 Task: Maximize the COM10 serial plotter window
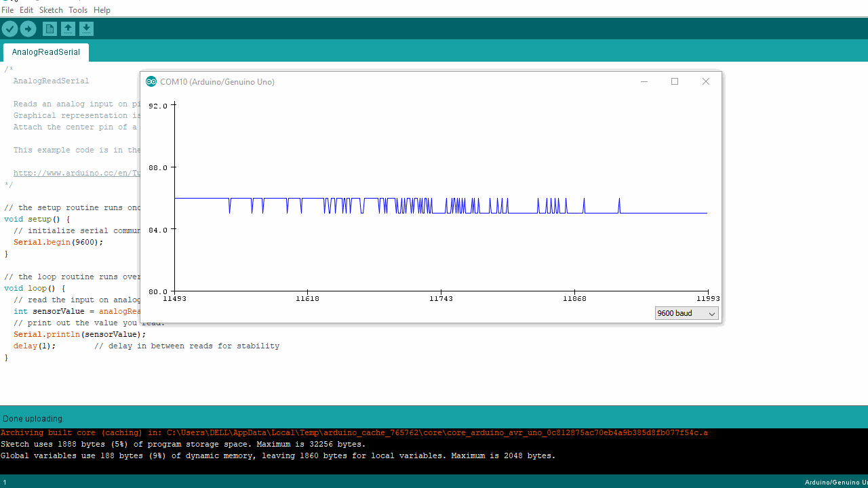tap(675, 81)
